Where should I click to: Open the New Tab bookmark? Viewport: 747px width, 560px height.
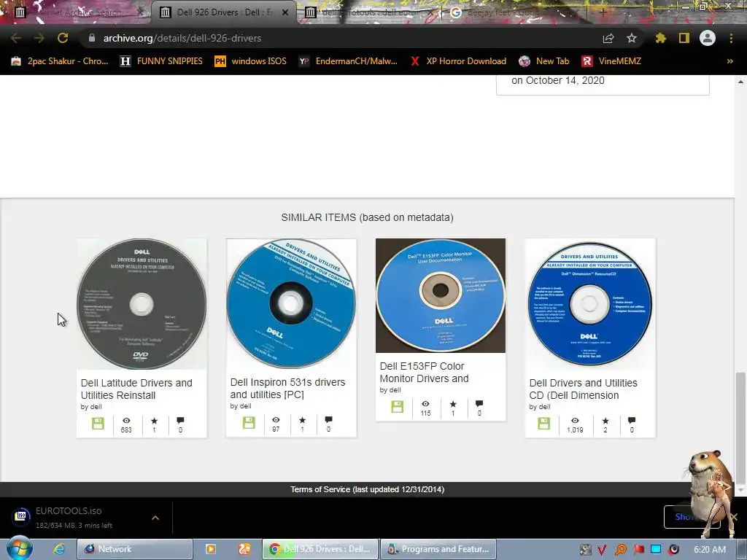tap(544, 61)
